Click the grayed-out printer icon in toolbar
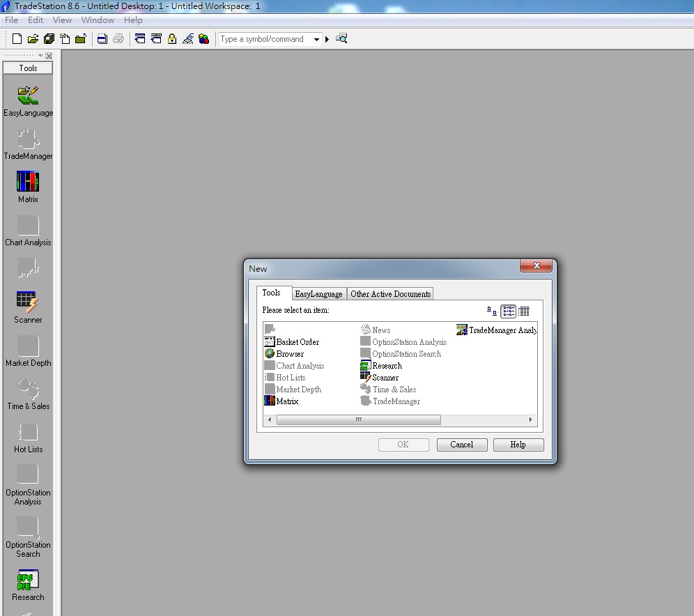The height and width of the screenshot is (616, 694). point(118,39)
